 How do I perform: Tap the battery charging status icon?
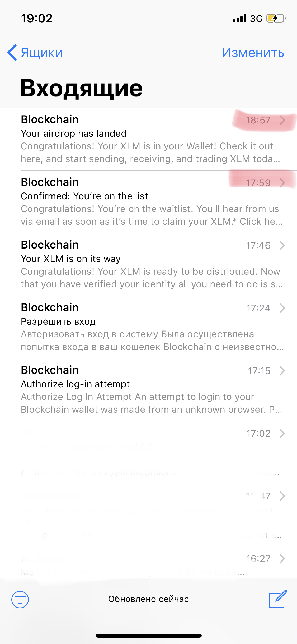click(276, 18)
